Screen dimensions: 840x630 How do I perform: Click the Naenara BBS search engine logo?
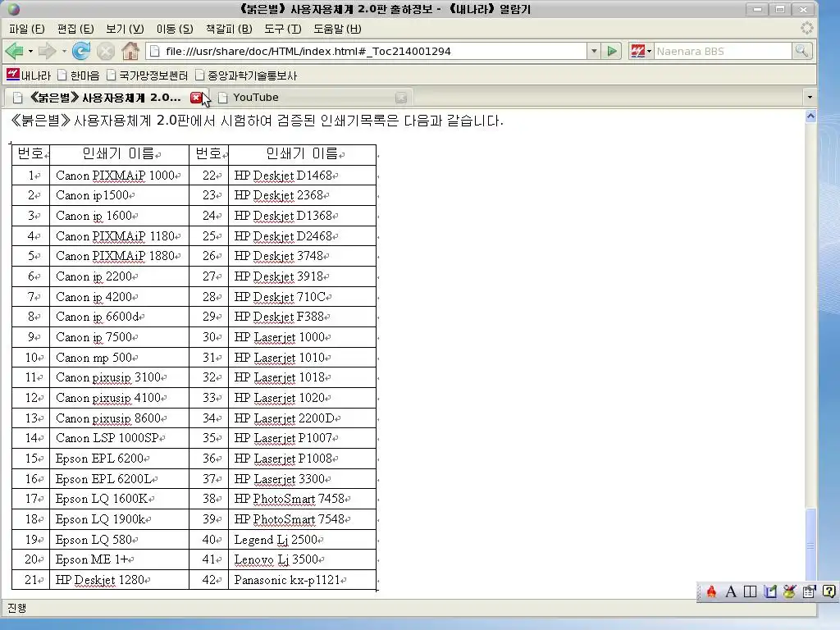pyautogui.click(x=637, y=52)
